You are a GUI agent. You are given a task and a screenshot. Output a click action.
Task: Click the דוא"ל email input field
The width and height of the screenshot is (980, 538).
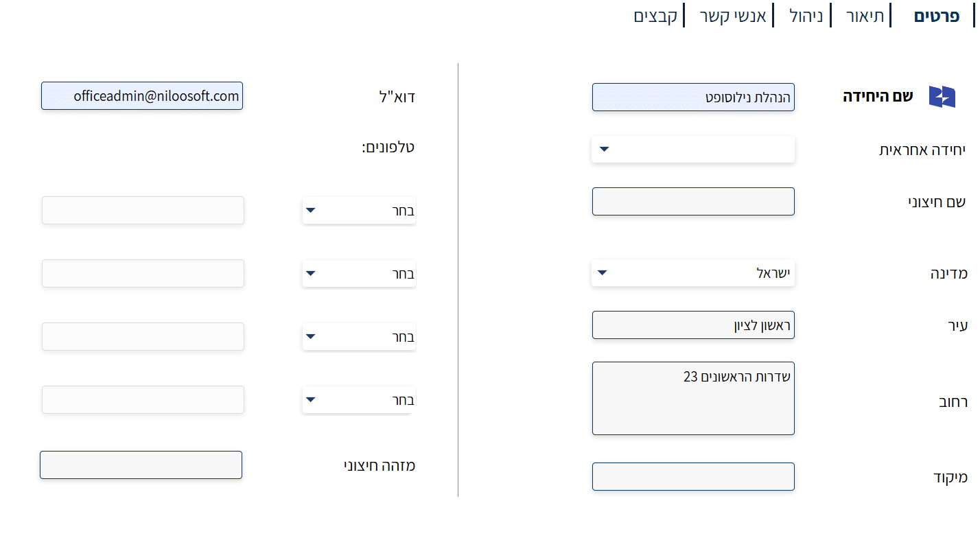pyautogui.click(x=142, y=96)
